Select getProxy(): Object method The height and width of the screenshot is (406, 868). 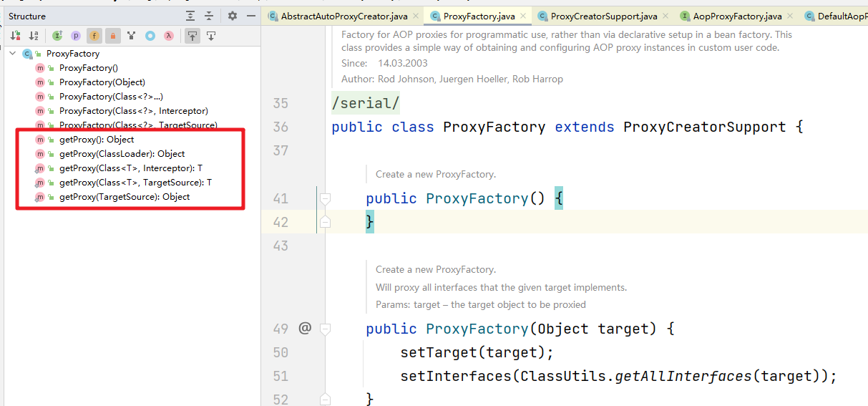[x=97, y=140]
